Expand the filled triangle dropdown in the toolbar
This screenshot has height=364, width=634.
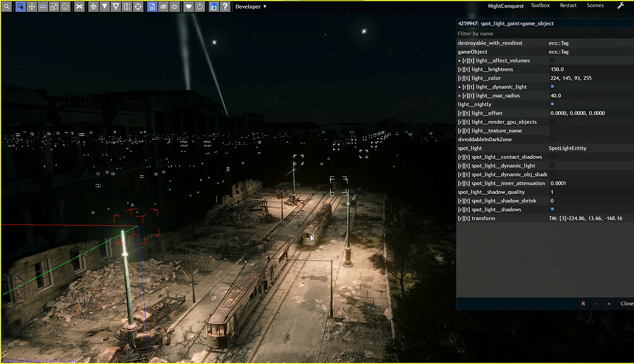[x=106, y=7]
